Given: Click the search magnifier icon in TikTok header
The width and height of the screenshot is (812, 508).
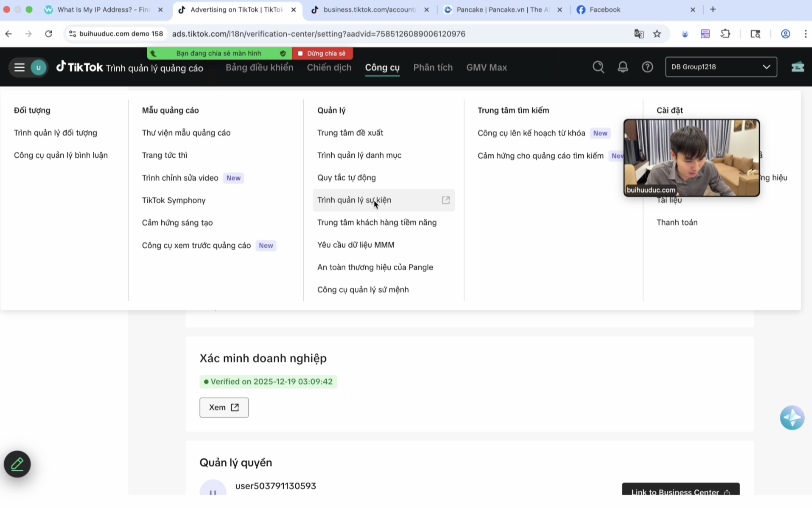Looking at the screenshot, I should (x=598, y=67).
